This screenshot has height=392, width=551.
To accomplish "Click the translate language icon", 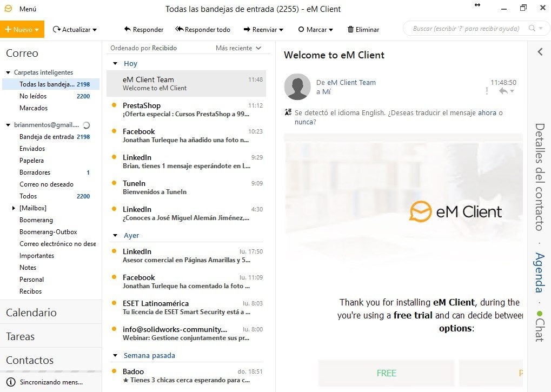I will (x=288, y=112).
